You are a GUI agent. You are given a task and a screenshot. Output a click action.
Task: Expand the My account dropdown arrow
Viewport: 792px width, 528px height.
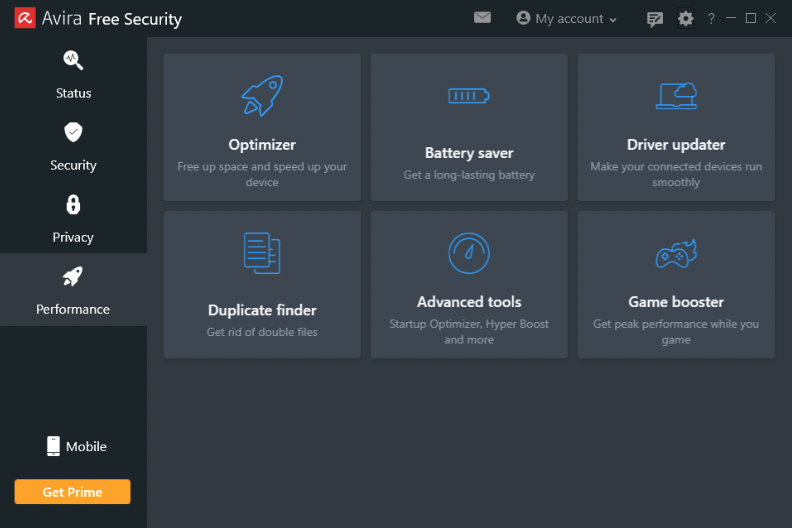613,20
